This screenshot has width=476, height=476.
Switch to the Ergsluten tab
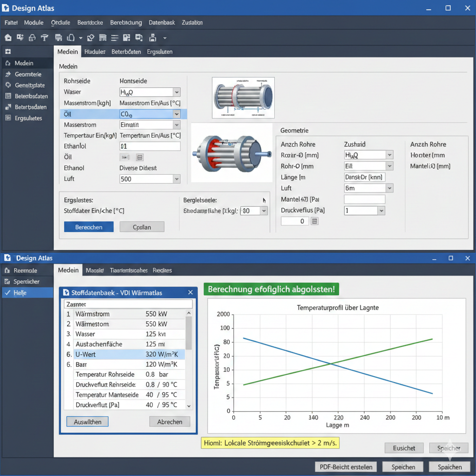coord(159,52)
